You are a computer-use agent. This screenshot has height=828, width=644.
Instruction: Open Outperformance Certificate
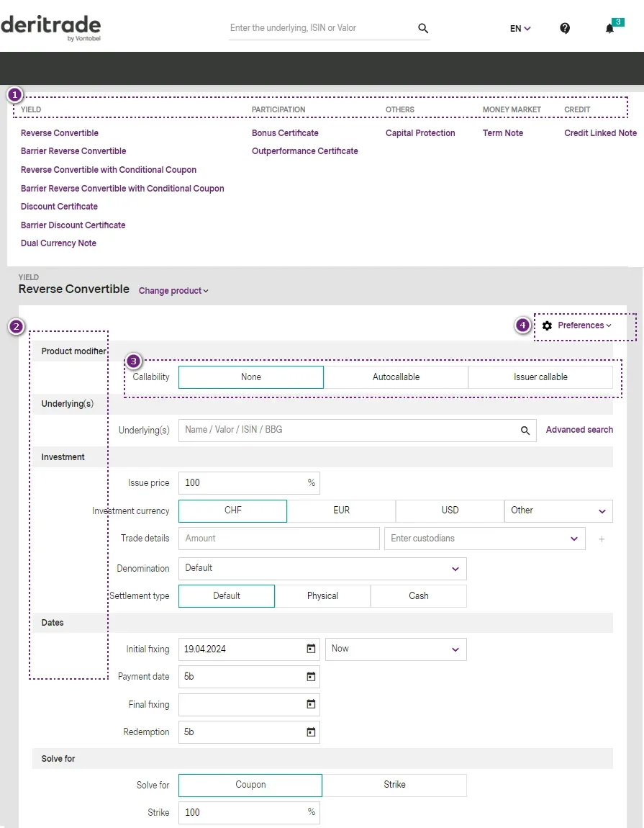[304, 151]
